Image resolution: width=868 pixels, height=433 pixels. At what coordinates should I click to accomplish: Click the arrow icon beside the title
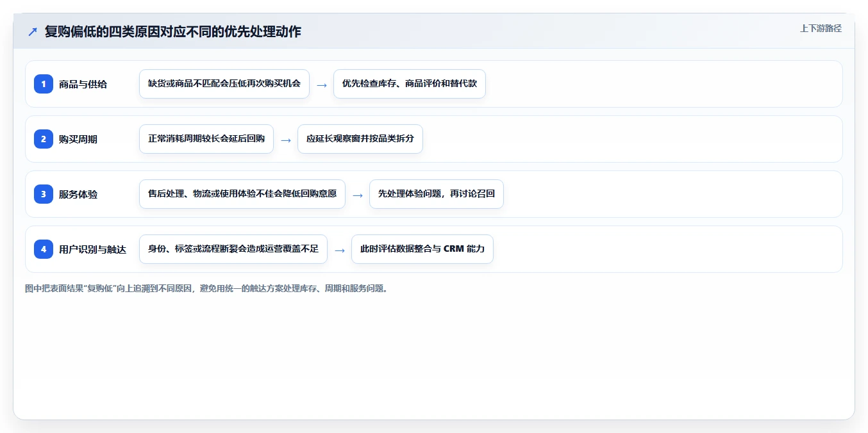point(32,32)
